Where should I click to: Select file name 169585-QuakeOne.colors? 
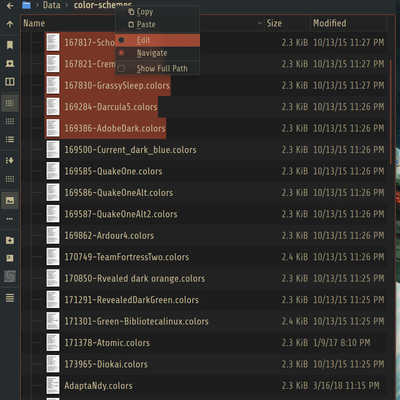113,171
